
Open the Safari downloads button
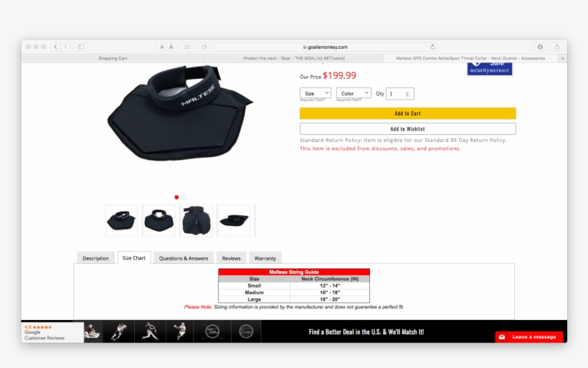(x=540, y=47)
